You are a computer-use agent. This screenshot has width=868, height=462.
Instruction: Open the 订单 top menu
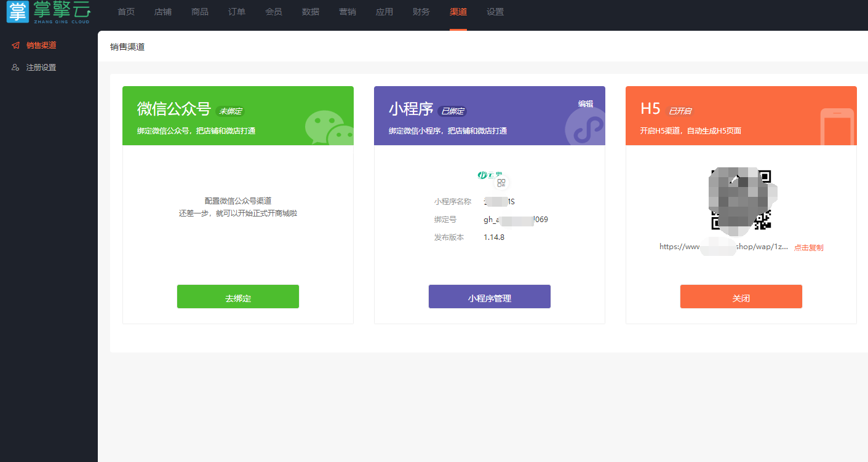pos(237,12)
